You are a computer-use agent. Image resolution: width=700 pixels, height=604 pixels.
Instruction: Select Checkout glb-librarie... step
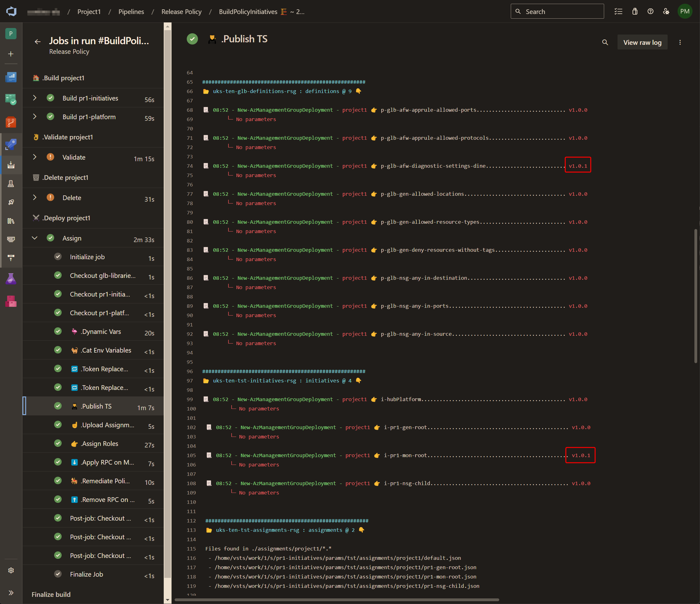[93, 275]
